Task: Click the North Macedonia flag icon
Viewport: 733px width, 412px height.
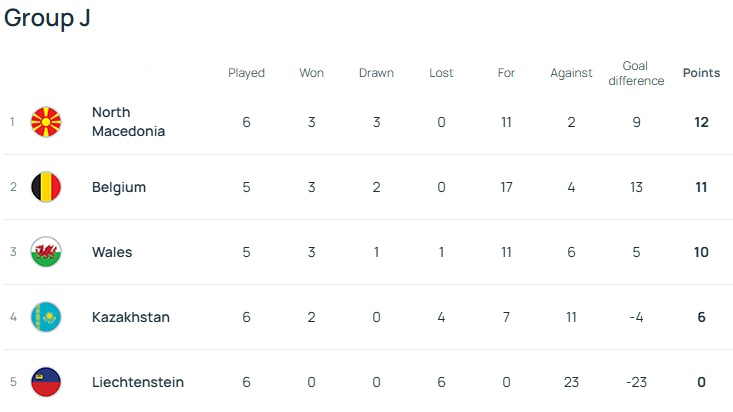Action: [46, 122]
